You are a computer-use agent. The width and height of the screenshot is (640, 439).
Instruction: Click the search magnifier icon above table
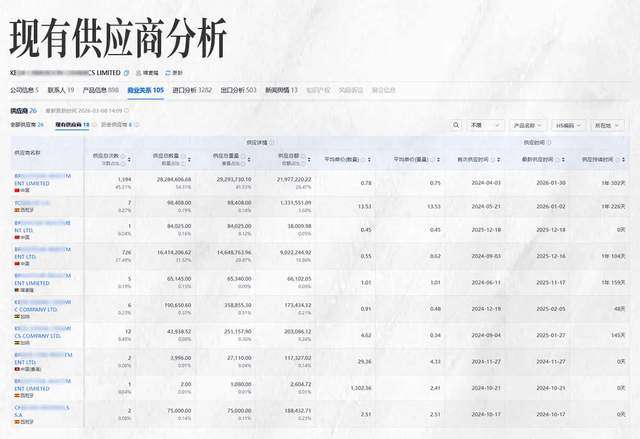[456, 125]
